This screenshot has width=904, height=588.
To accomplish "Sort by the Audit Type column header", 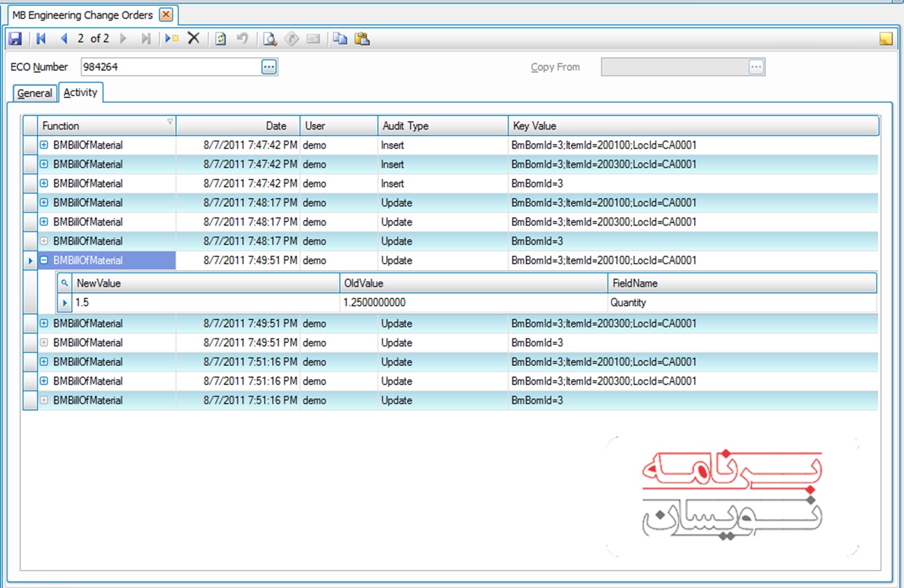I will [442, 126].
